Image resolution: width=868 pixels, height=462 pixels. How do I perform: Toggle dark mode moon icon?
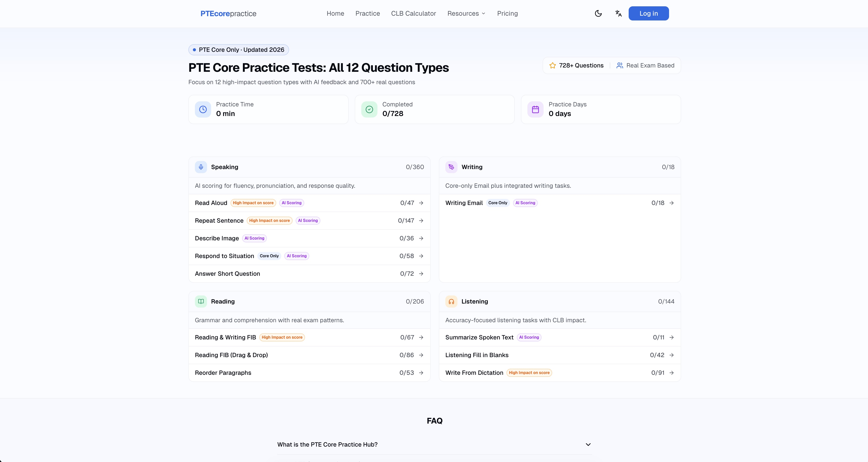(x=598, y=13)
